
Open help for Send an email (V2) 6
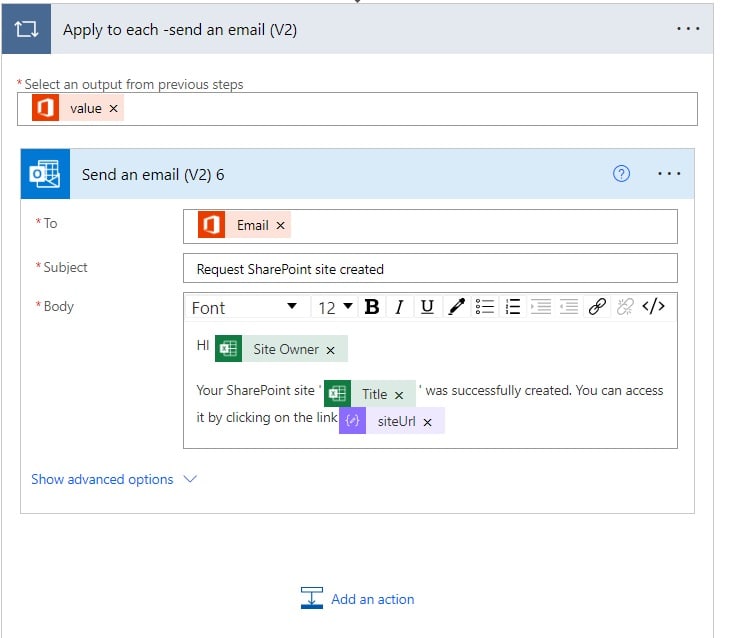[621, 174]
